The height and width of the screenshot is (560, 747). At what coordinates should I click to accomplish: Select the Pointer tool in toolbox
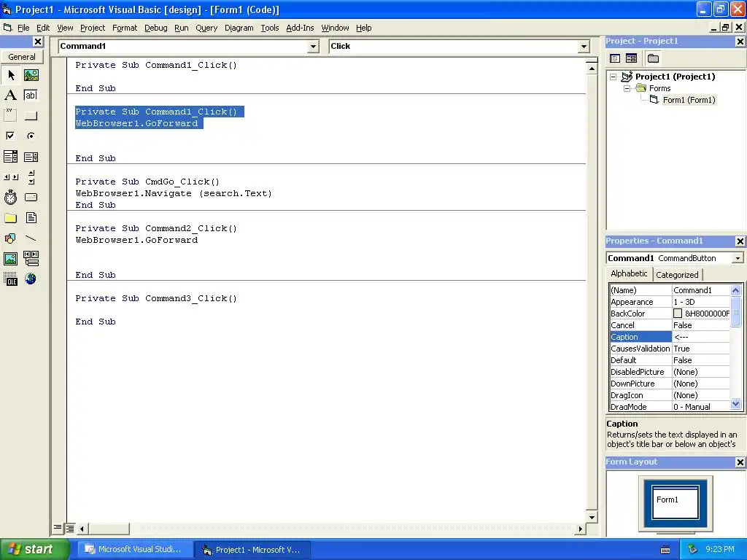[11, 75]
